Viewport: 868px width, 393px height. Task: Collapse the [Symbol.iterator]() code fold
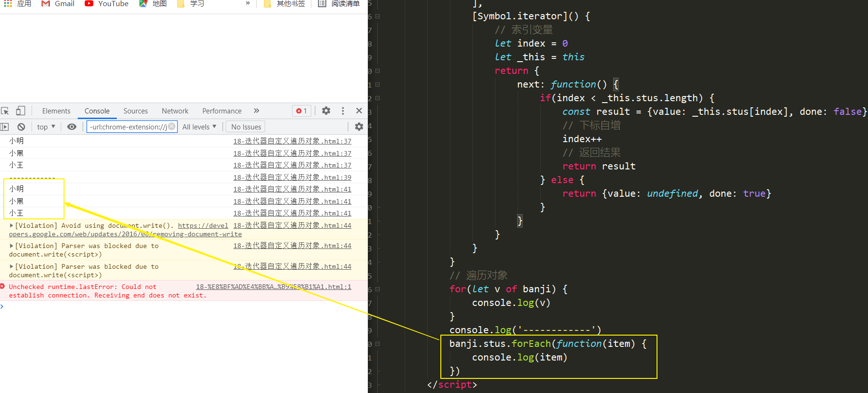378,16
